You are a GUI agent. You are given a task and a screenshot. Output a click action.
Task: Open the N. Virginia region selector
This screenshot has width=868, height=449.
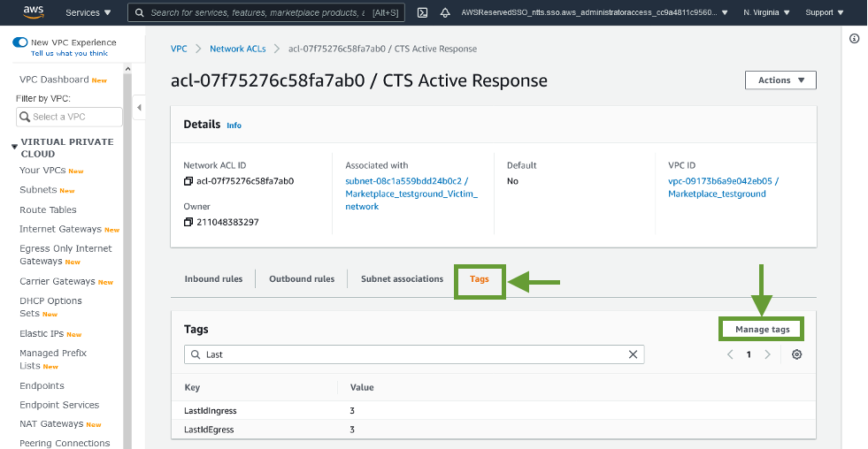[766, 12]
